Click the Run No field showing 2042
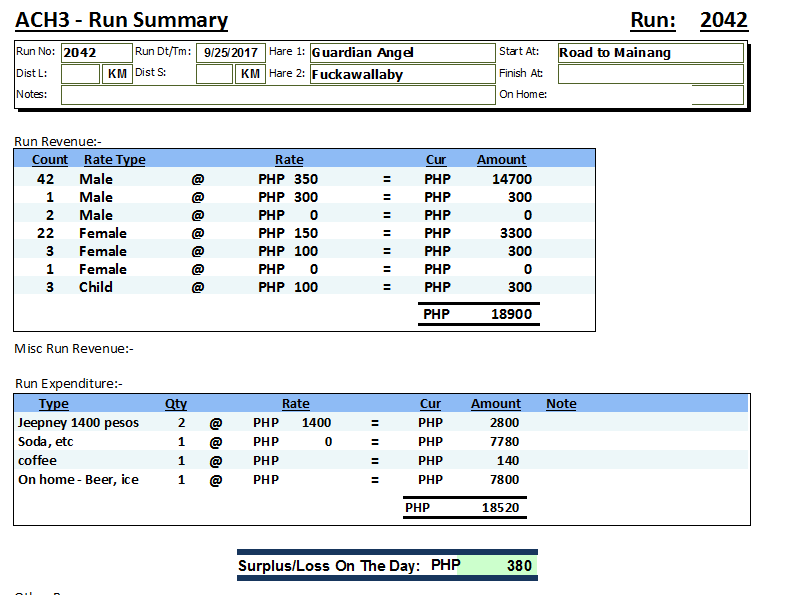 (95, 53)
